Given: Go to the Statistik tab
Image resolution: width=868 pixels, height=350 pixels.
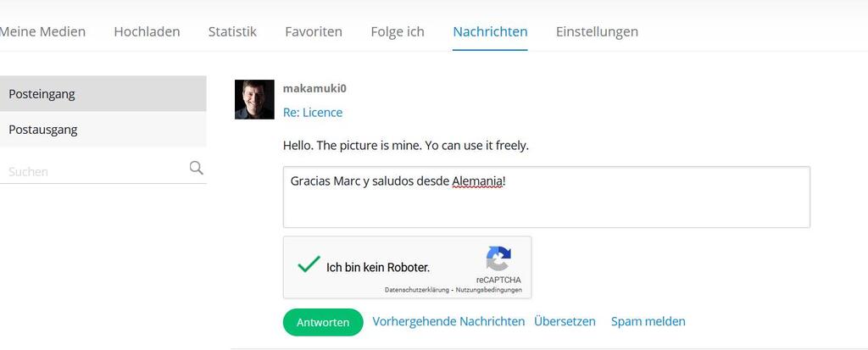Looking at the screenshot, I should [232, 31].
